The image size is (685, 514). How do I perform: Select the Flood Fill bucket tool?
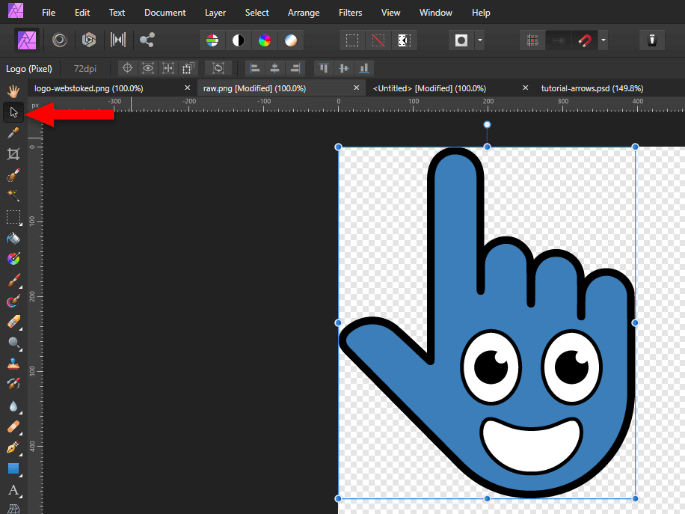tap(14, 238)
